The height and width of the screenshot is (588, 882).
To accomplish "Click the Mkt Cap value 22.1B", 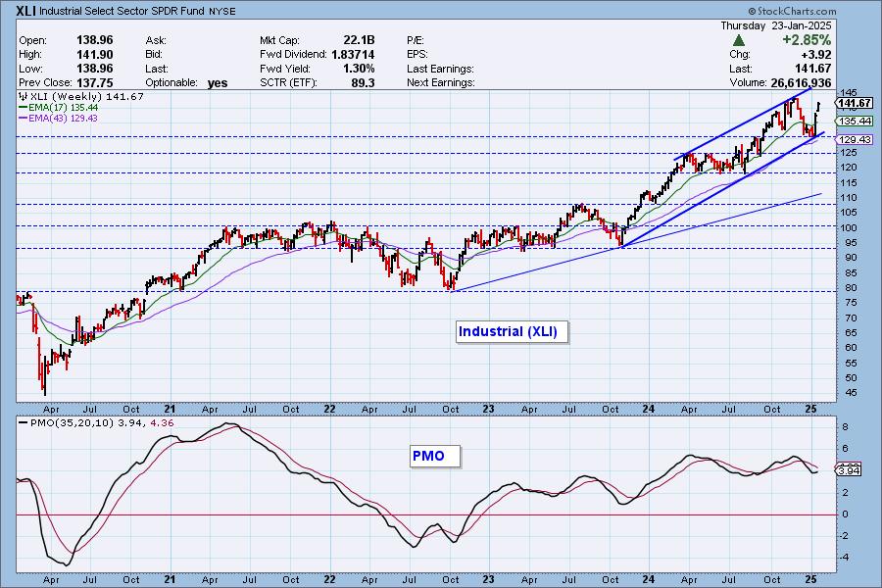I will (x=359, y=40).
